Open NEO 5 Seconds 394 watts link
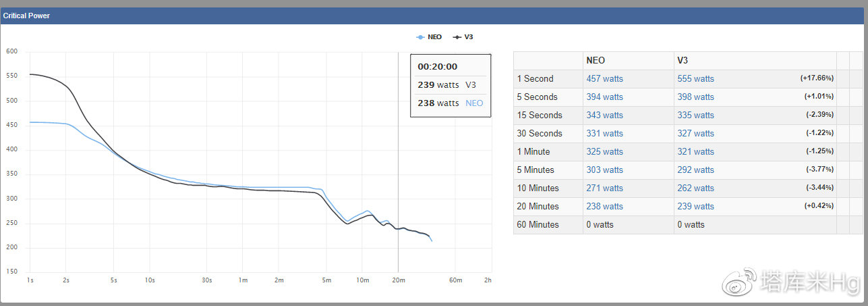The width and height of the screenshot is (868, 306). (604, 97)
